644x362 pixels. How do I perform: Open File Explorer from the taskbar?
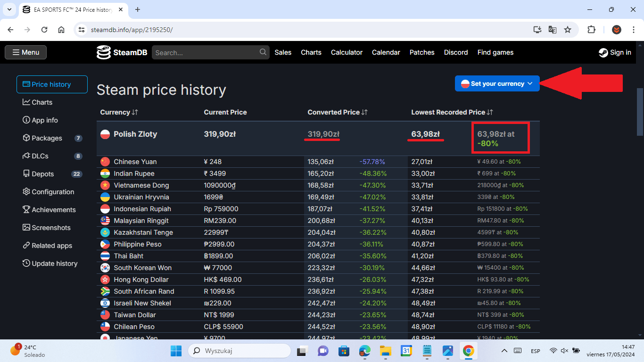[386, 351]
